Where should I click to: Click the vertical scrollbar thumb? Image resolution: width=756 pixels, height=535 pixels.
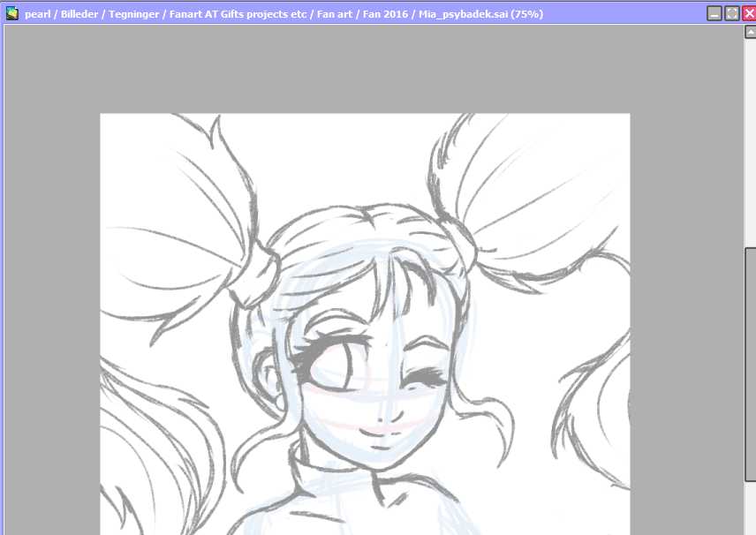750,365
